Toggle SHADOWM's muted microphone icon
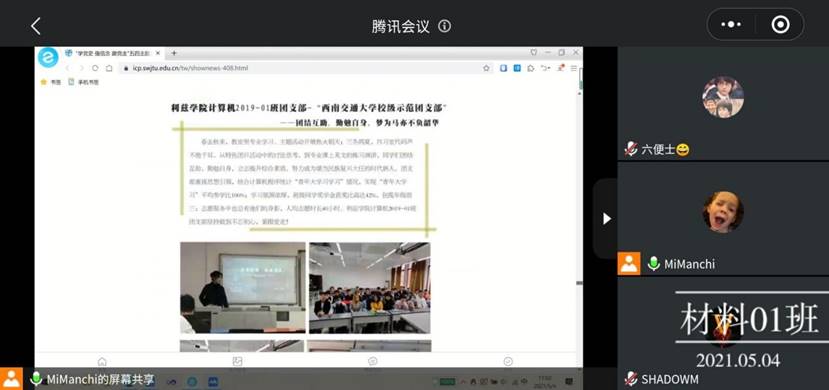This screenshot has height=390, width=829. tap(631, 378)
